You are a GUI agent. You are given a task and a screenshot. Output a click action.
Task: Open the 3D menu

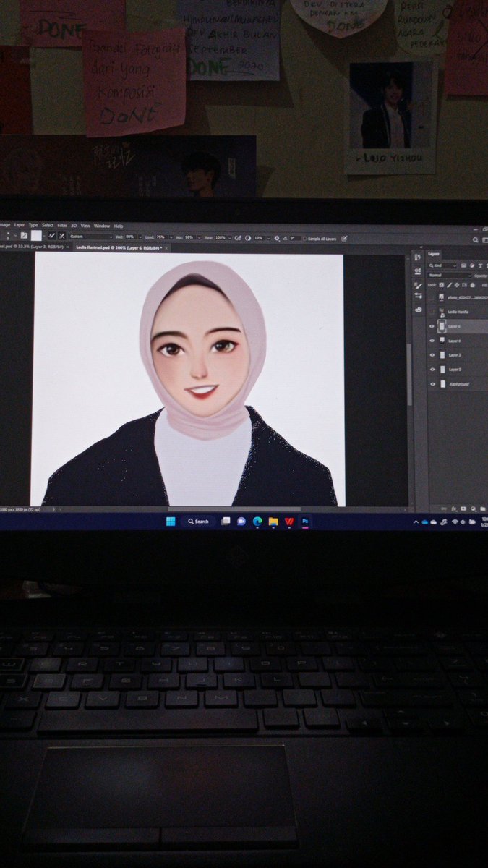[x=74, y=225]
